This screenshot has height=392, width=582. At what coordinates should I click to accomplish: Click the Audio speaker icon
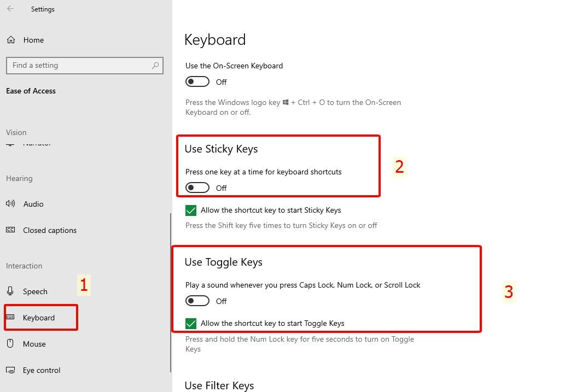[10, 203]
